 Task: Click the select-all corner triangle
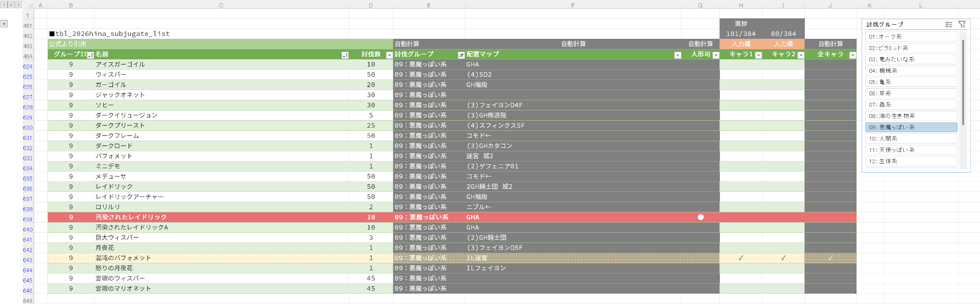point(29,5)
